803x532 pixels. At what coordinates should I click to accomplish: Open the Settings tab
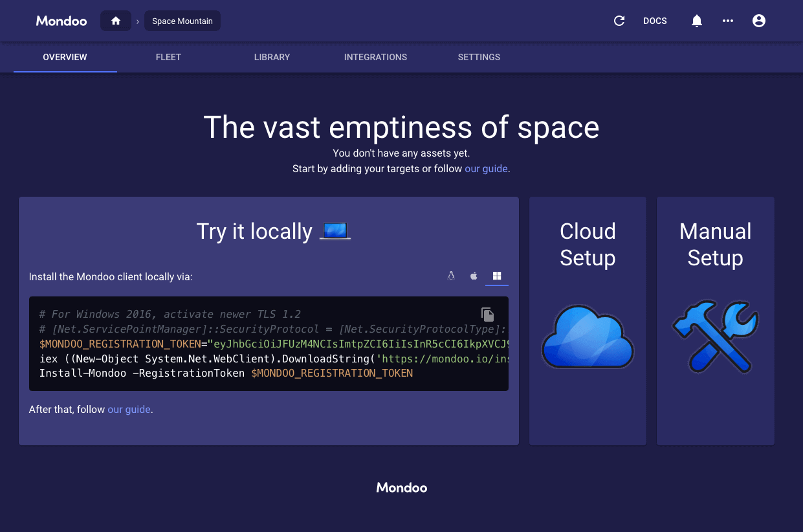pyautogui.click(x=479, y=57)
